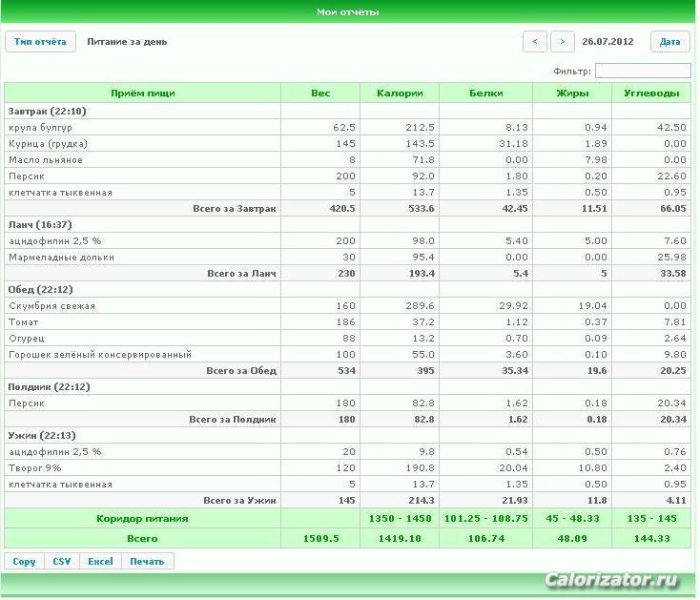Sort by the Приём пищи column
This screenshot has height=600, width=700.
[x=143, y=93]
